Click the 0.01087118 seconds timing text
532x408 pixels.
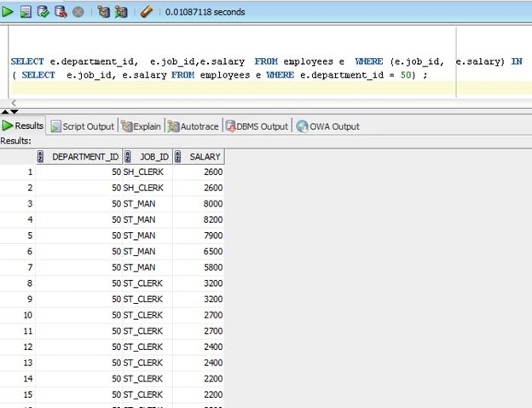[205, 12]
